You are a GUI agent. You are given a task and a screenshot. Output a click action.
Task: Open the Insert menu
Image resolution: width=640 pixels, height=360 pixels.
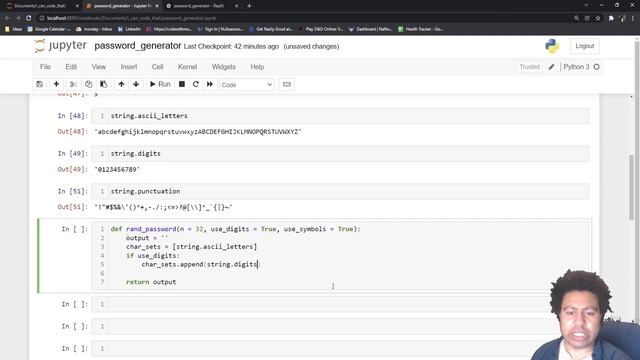pyautogui.click(x=129, y=67)
